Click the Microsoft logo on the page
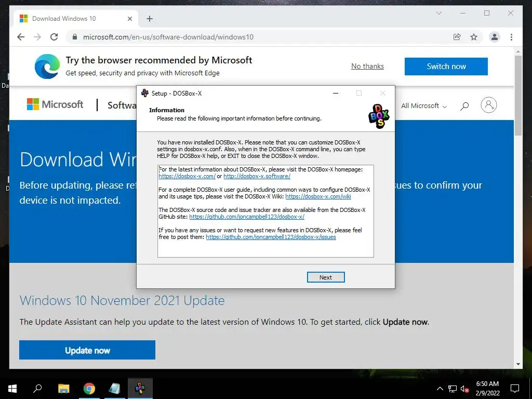 coord(55,104)
